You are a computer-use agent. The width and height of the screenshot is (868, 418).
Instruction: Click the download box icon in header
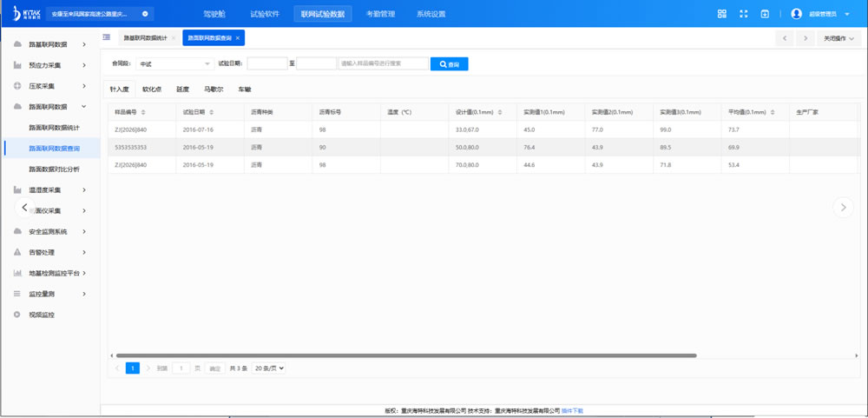click(765, 14)
